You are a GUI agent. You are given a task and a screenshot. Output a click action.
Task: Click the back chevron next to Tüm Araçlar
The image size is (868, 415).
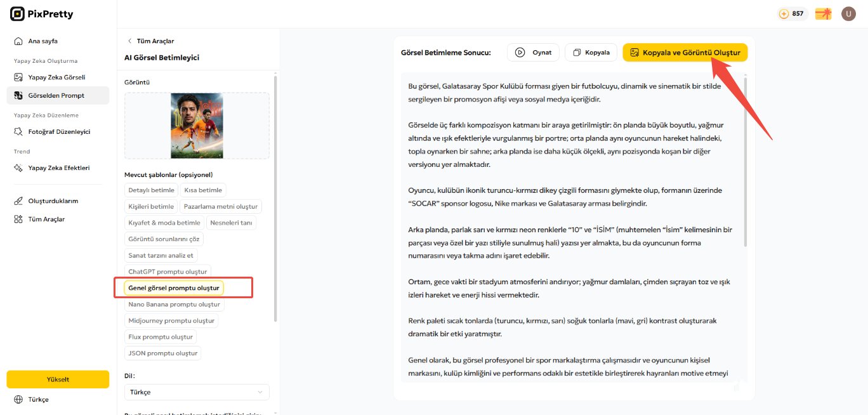pyautogui.click(x=130, y=41)
